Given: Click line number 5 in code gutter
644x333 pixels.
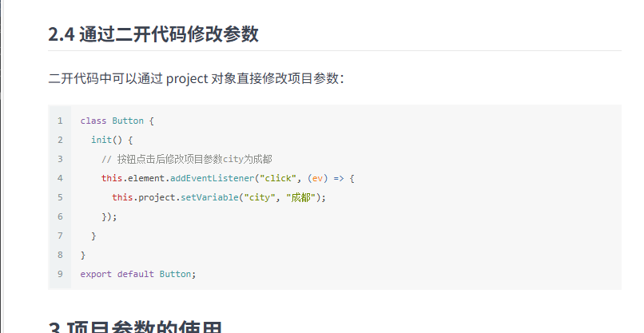Looking at the screenshot, I should [60, 197].
